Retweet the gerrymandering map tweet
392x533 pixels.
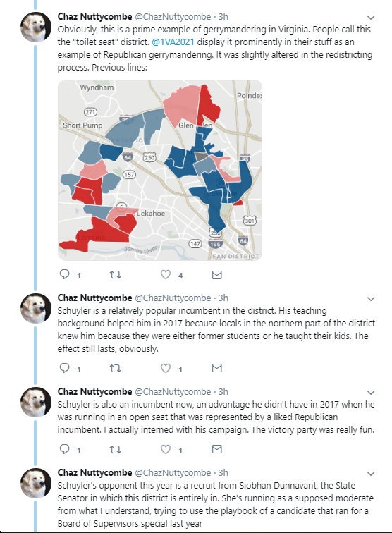pyautogui.click(x=116, y=274)
